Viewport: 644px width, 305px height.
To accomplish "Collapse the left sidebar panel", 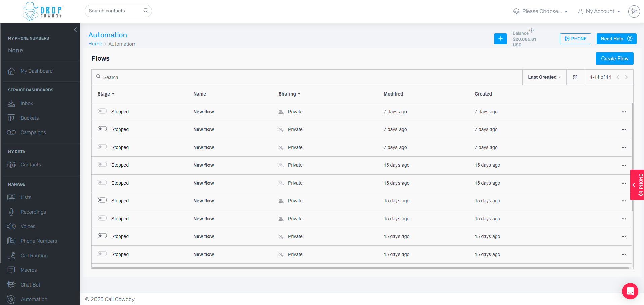I will click(75, 30).
